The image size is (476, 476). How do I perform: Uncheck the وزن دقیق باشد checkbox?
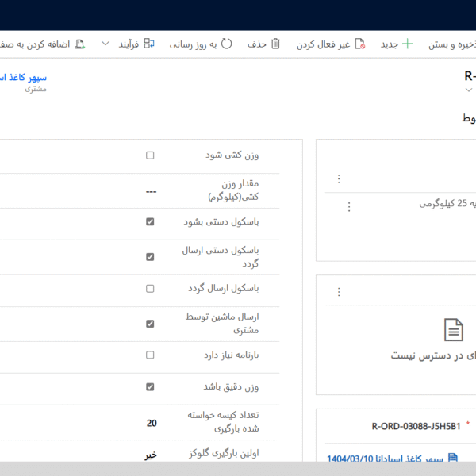(150, 387)
